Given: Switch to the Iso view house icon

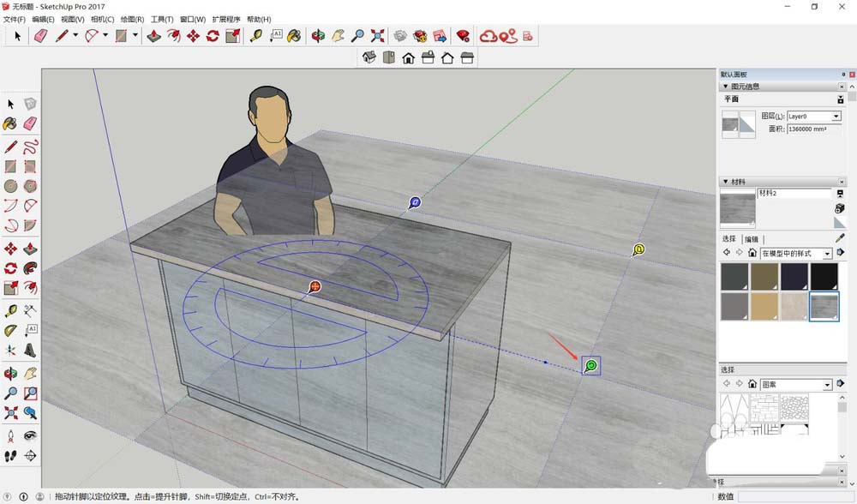Looking at the screenshot, I should 369,57.
